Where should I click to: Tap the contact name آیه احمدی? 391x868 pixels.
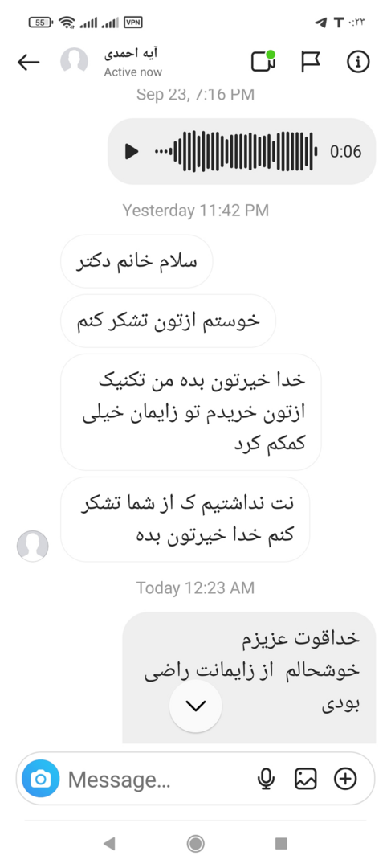[131, 55]
